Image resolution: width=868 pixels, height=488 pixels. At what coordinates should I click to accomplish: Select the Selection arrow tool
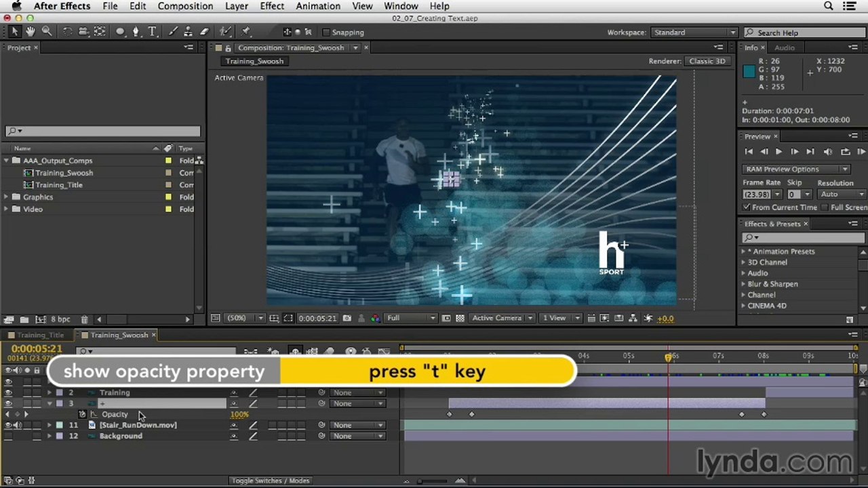tap(15, 31)
